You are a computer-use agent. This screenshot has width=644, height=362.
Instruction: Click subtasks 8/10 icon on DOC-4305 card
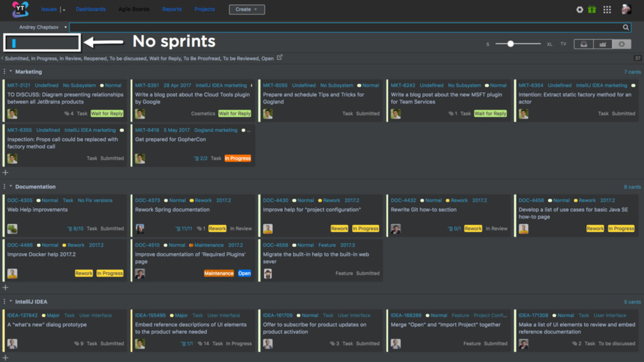coord(70,229)
